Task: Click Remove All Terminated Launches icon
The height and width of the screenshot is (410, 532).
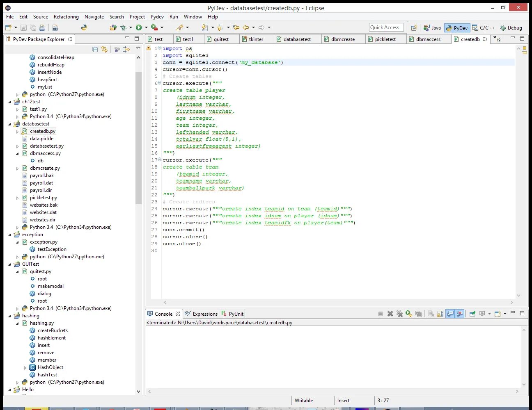Action: coord(399,314)
